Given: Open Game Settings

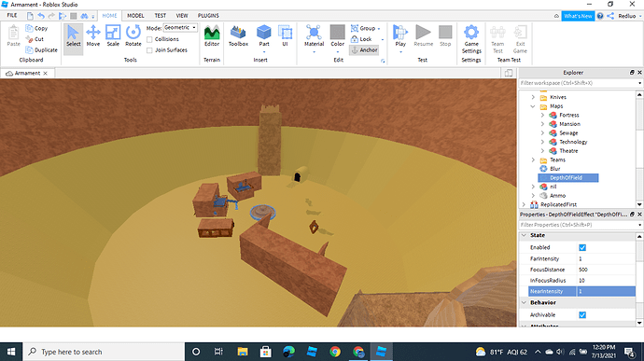Looking at the screenshot, I should [471, 39].
